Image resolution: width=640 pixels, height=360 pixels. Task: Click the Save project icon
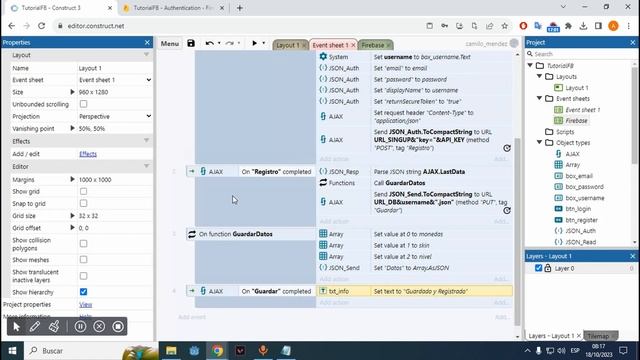coord(191,43)
